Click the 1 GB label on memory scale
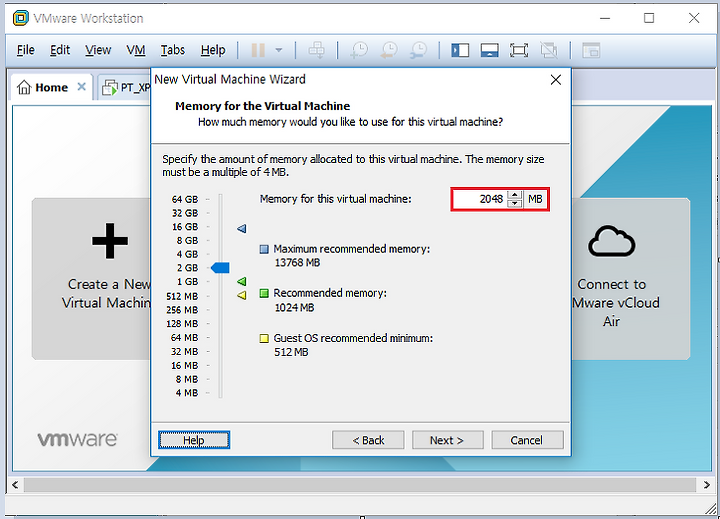Image resolution: width=720 pixels, height=519 pixels. [x=187, y=282]
